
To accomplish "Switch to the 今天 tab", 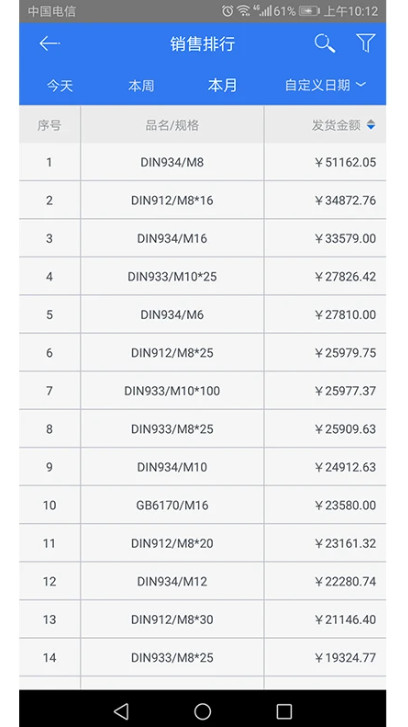I will click(60, 86).
